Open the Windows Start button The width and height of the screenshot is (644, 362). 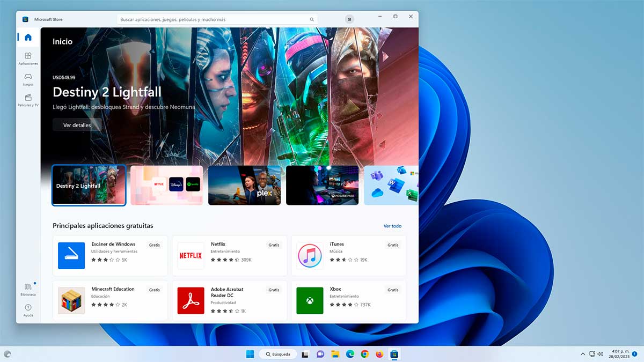[x=250, y=354]
